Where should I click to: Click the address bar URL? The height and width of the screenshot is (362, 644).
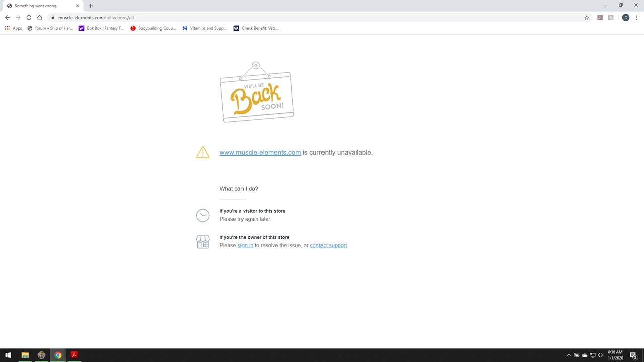pyautogui.click(x=96, y=17)
